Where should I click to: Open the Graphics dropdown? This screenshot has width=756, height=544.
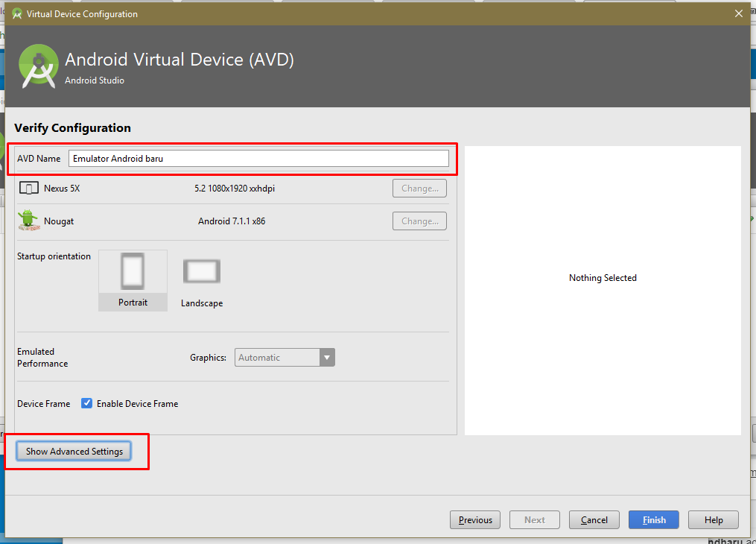point(285,358)
